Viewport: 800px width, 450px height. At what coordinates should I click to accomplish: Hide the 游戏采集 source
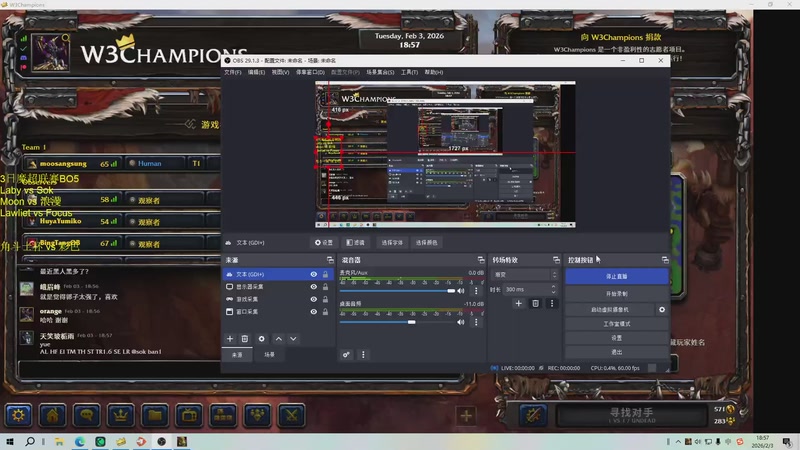click(314, 299)
